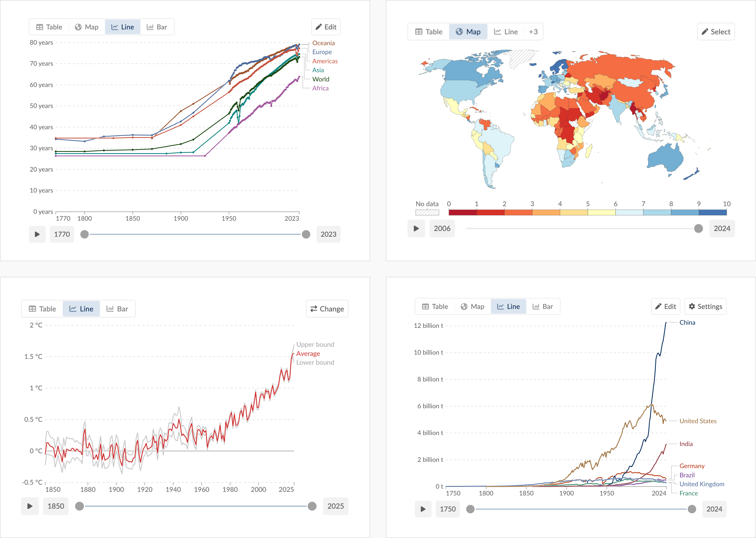Open Settings on the CO2 emissions chart

[705, 307]
